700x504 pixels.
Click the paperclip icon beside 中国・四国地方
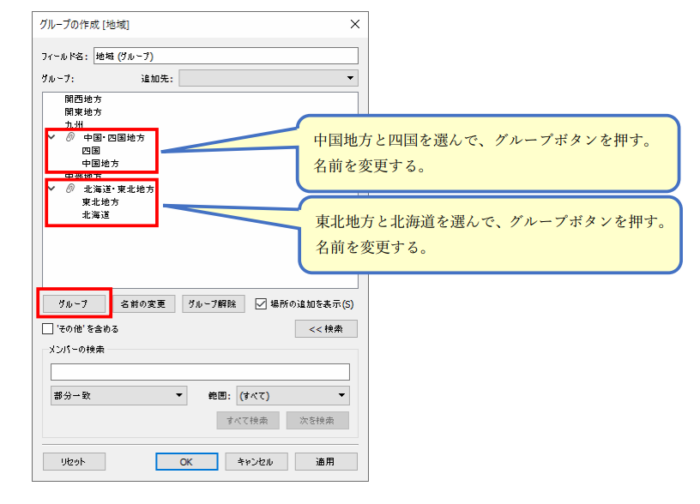coord(70,137)
